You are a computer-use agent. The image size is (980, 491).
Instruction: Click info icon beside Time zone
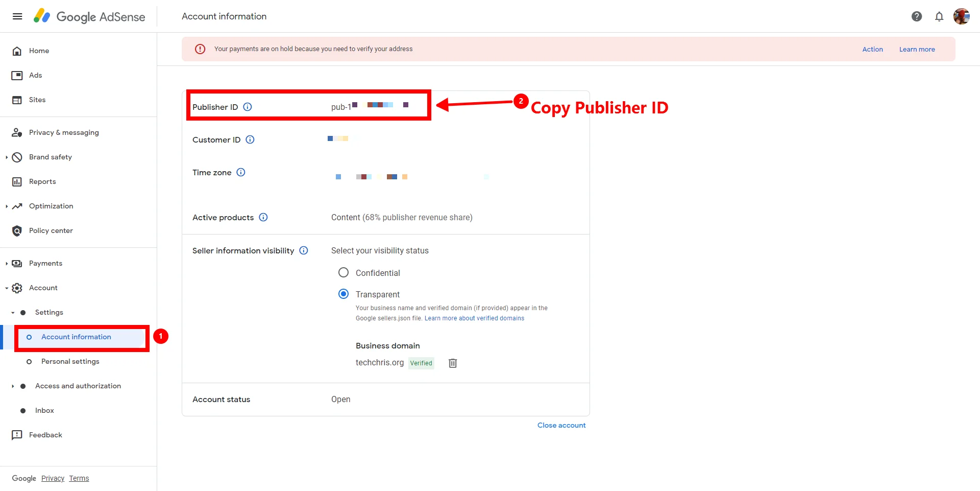(x=241, y=172)
